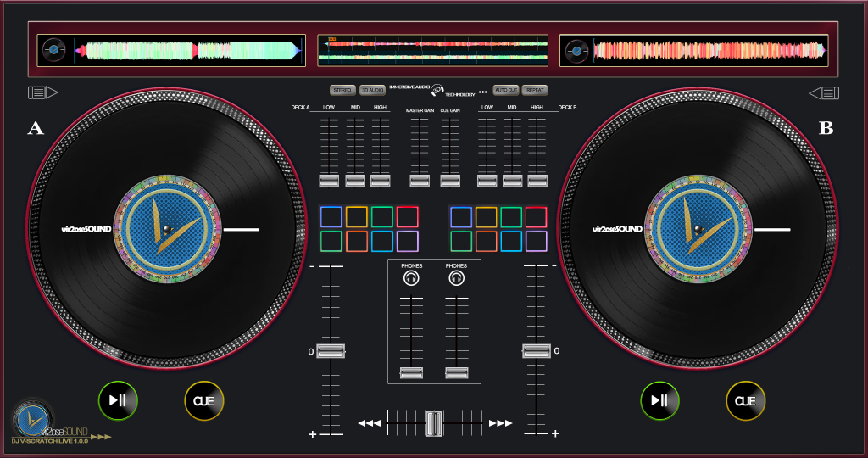Trigger the cyan pad on Deck B
The width and height of the screenshot is (868, 458).
point(511,242)
